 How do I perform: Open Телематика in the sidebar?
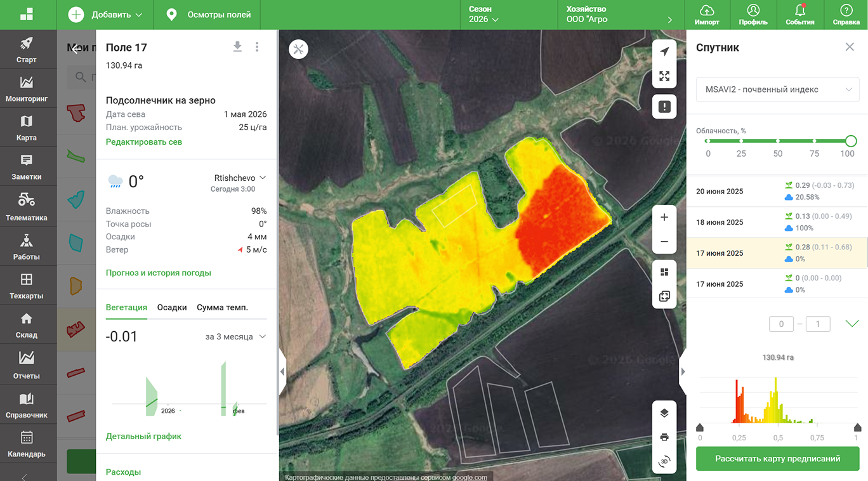[x=27, y=206]
